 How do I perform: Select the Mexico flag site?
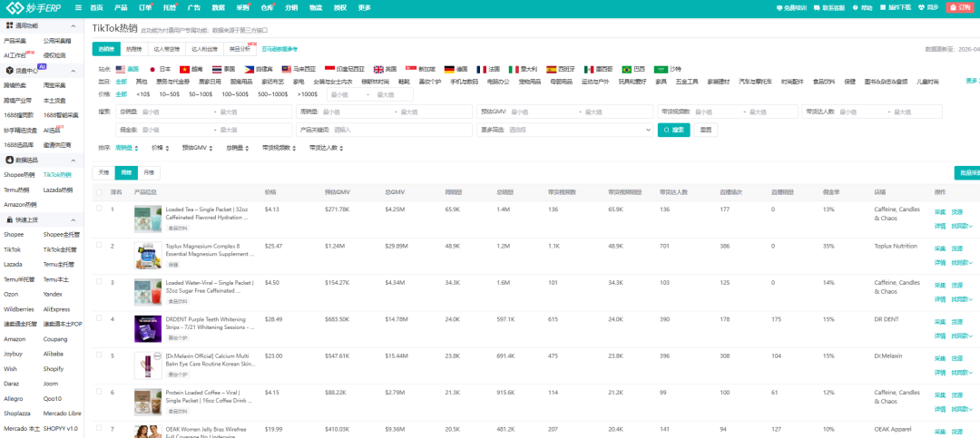[x=589, y=69]
